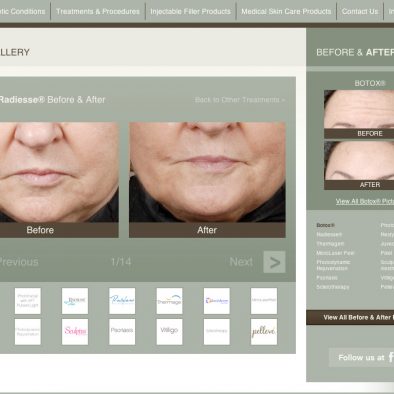Open the Cosmetic Conditions menu item
Image resolution: width=394 pixels, height=394 pixels.
[23, 11]
